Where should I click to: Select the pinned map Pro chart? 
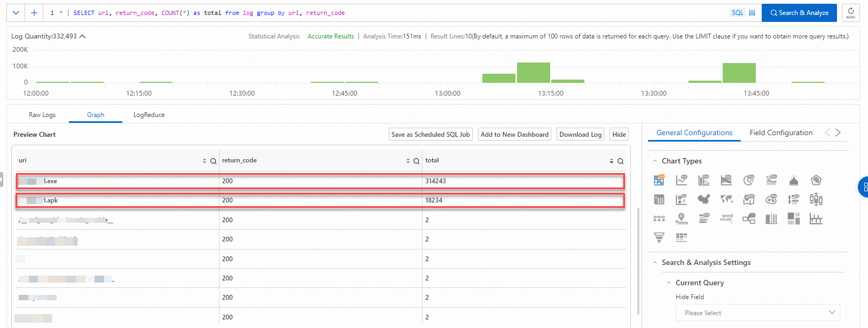(749, 199)
